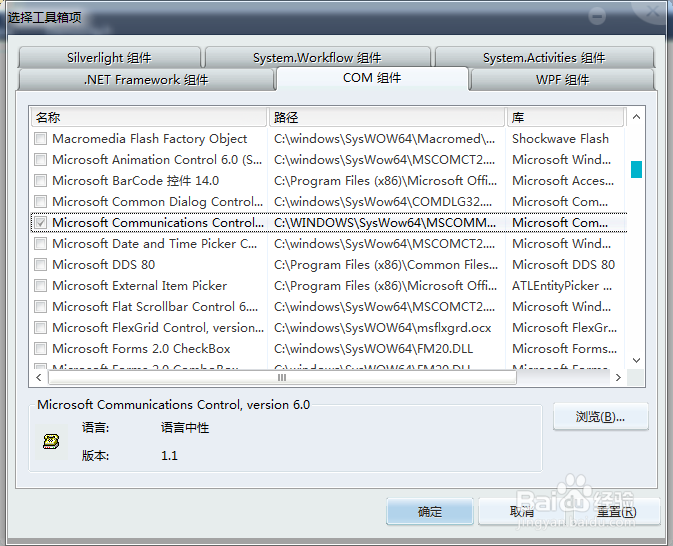Click the 取消 button

(x=522, y=512)
